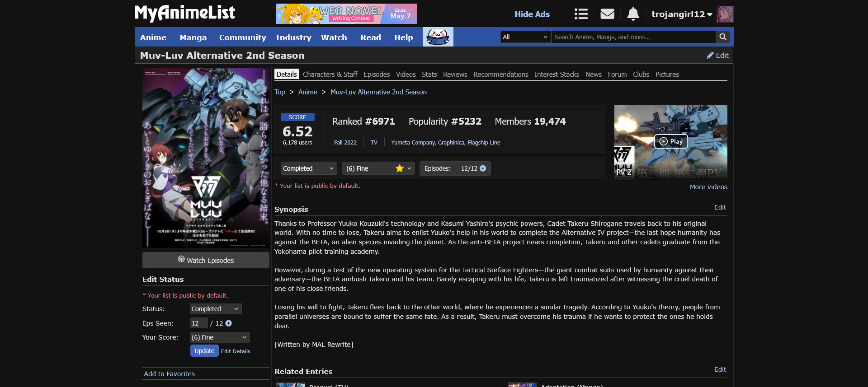
Task: Click the MyAnimeList logo
Action: pos(185,13)
